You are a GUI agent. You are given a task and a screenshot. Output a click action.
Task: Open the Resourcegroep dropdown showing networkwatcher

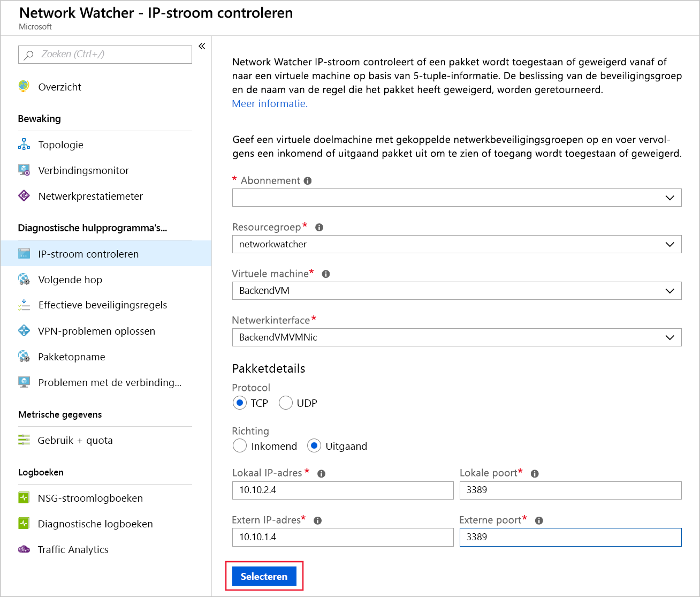(457, 244)
